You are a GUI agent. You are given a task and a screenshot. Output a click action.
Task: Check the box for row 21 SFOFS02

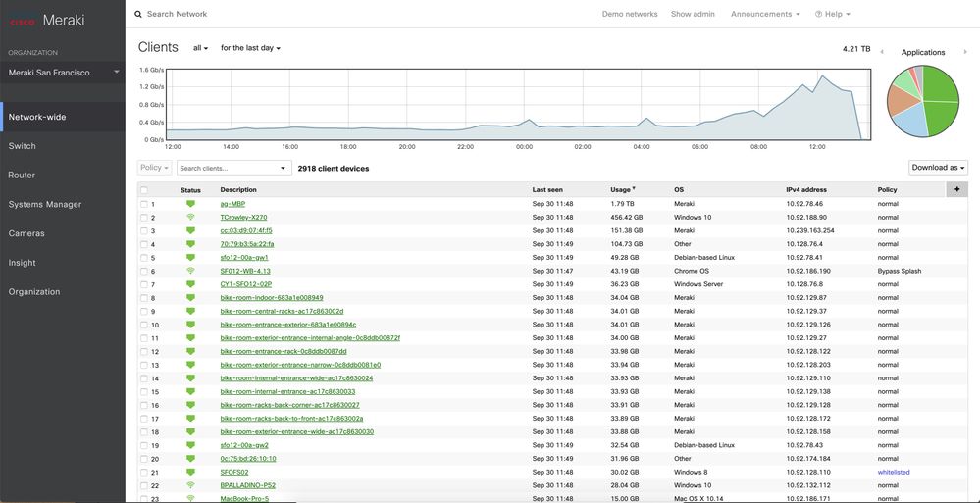[144, 473]
